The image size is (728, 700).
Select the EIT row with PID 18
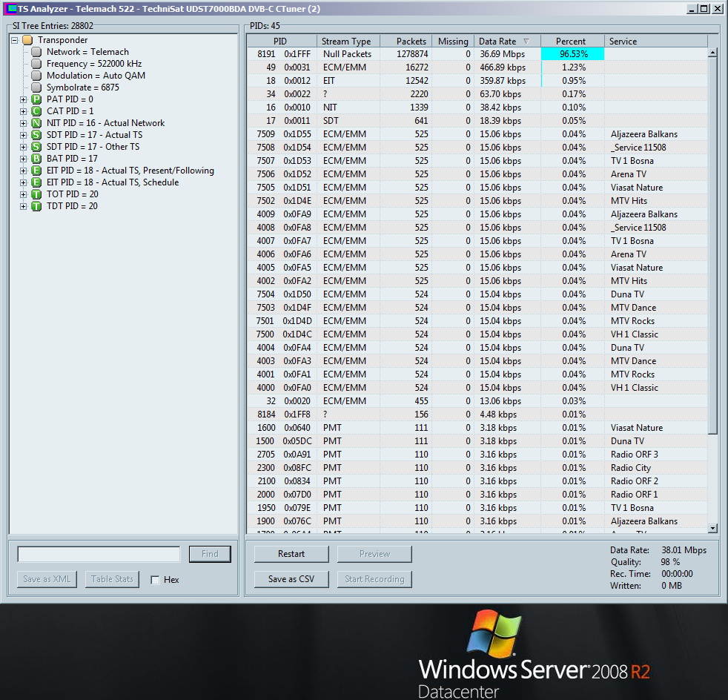[x=477, y=81]
